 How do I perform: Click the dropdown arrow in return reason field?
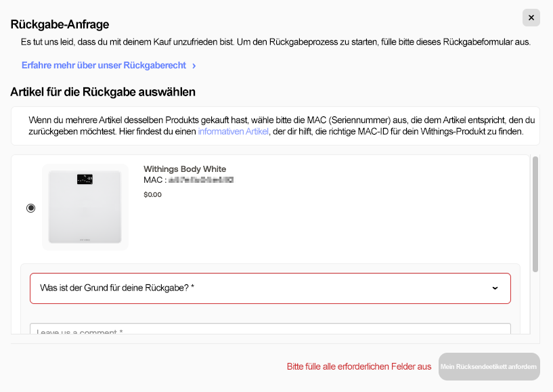[x=495, y=288]
